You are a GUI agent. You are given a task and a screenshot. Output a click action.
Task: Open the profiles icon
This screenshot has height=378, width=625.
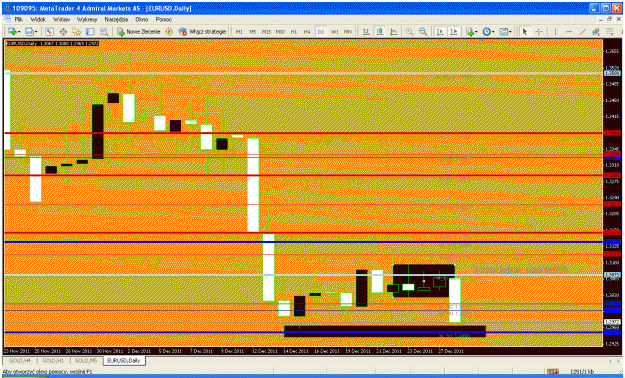coord(29,32)
